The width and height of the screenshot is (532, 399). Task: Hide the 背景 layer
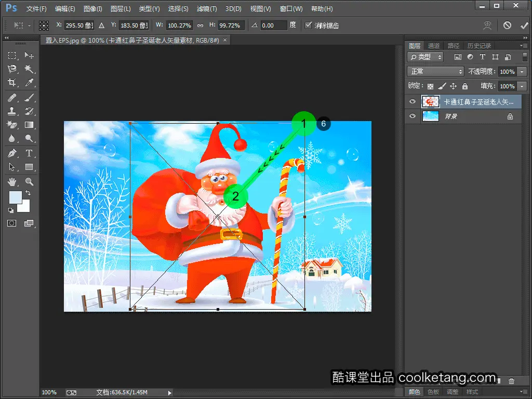[412, 116]
